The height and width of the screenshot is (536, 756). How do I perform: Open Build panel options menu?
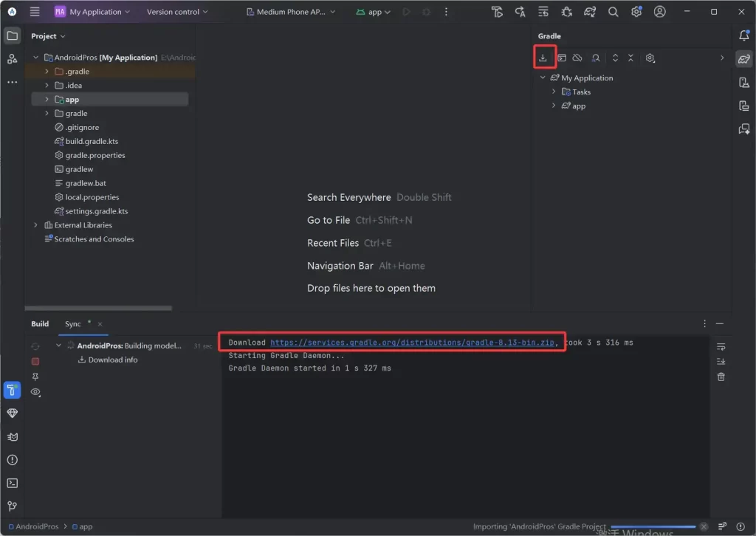tap(704, 323)
